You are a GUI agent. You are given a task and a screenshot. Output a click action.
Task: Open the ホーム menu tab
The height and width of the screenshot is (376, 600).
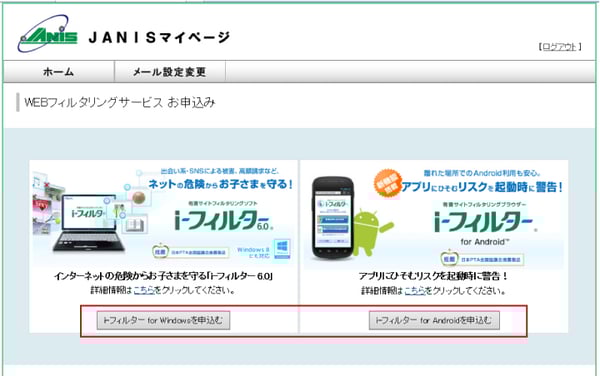[x=59, y=72]
